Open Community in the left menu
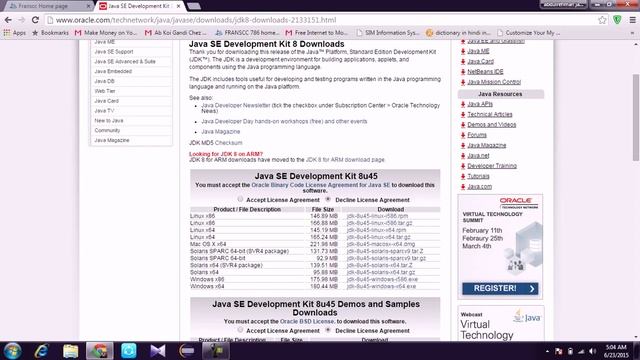The width and height of the screenshot is (640, 360). point(107,130)
